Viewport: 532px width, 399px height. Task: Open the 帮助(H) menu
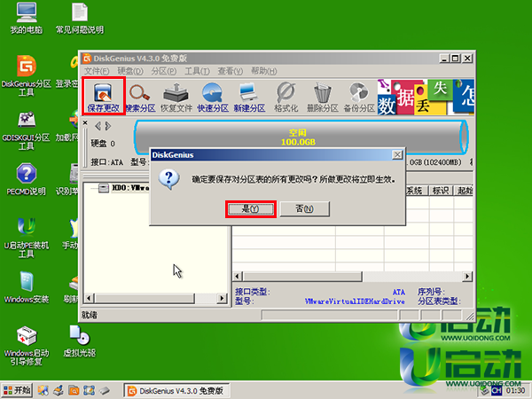pyautogui.click(x=263, y=71)
